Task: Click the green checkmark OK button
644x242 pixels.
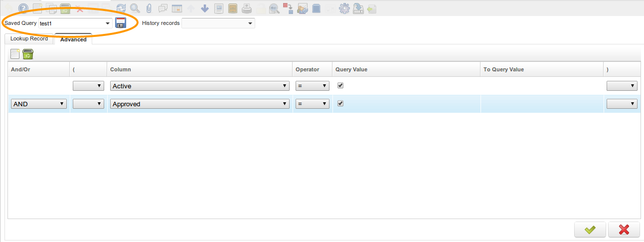Action: (590, 230)
